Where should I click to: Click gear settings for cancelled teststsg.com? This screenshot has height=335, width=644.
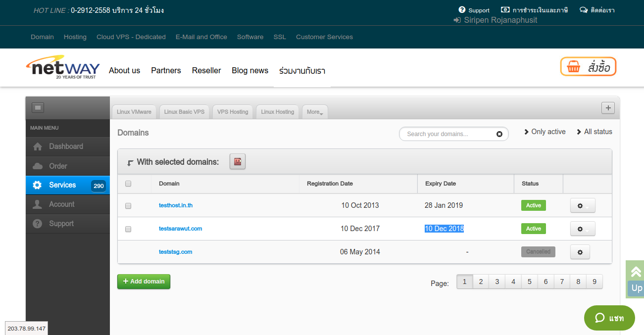[580, 252]
